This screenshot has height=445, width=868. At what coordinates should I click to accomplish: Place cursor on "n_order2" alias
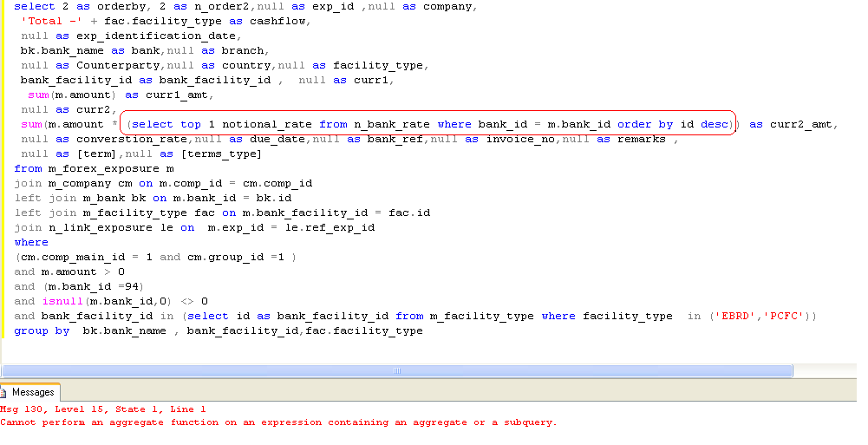point(222,7)
